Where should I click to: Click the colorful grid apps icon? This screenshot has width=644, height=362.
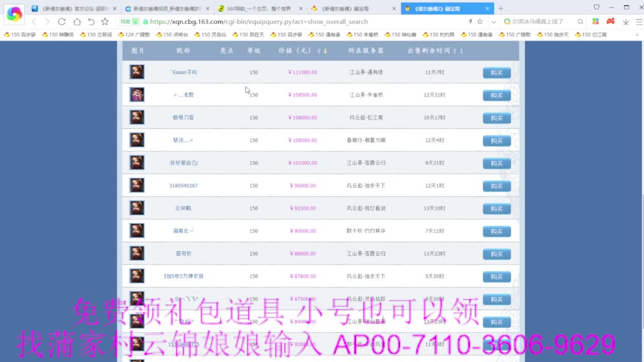[595, 22]
